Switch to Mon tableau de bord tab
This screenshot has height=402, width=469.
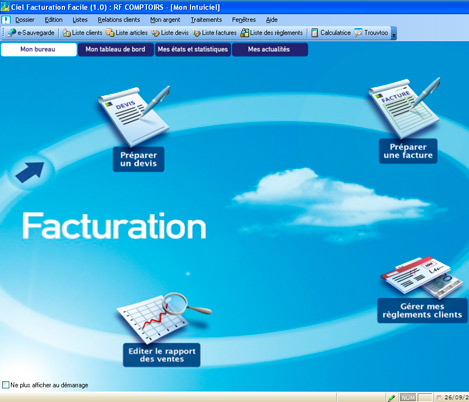[x=115, y=49]
